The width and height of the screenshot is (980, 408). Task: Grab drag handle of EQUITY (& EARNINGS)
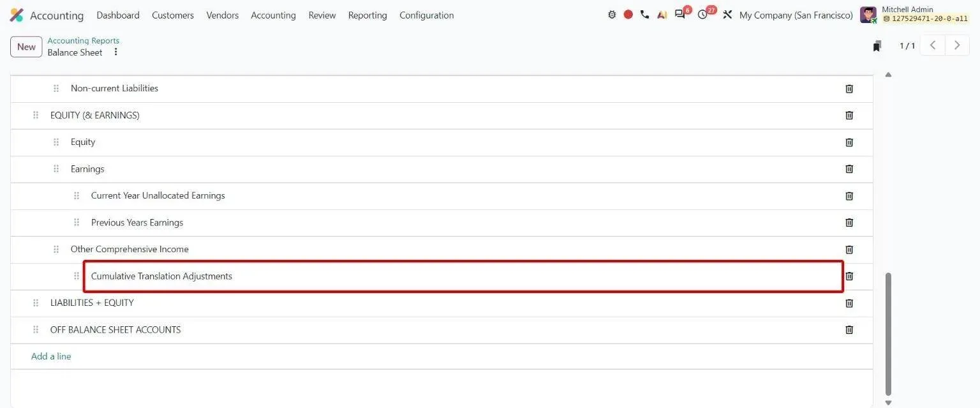36,116
